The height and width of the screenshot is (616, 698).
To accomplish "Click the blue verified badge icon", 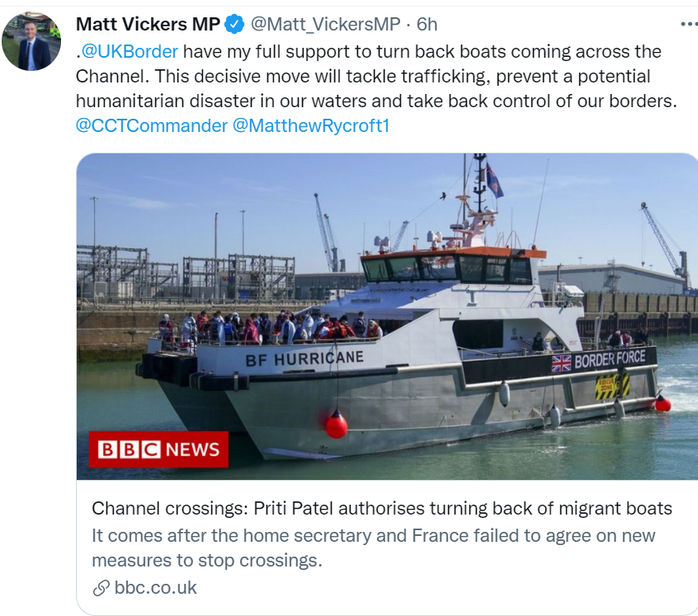I will (x=234, y=24).
